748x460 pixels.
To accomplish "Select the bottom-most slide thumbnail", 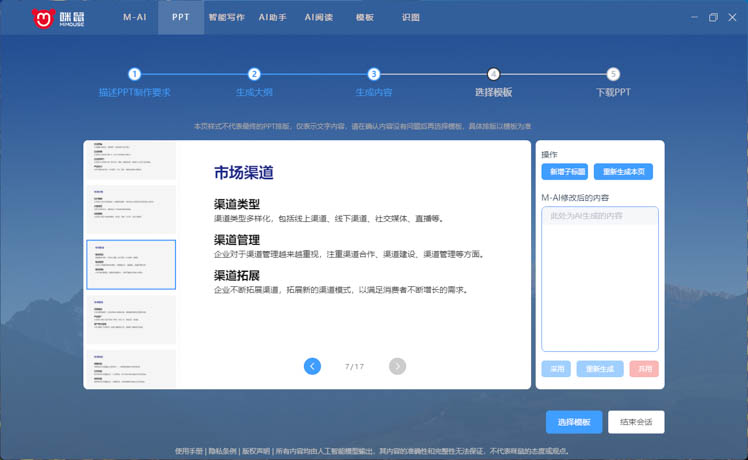I will (131, 369).
